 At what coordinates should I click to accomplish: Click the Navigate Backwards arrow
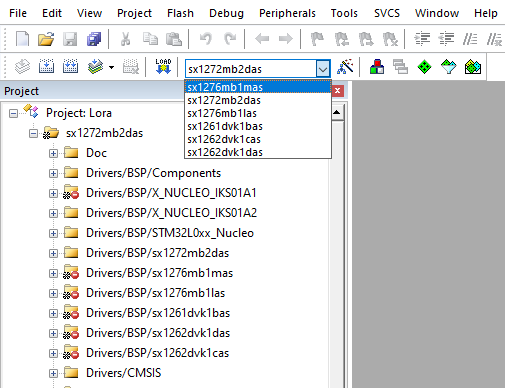coord(262,39)
